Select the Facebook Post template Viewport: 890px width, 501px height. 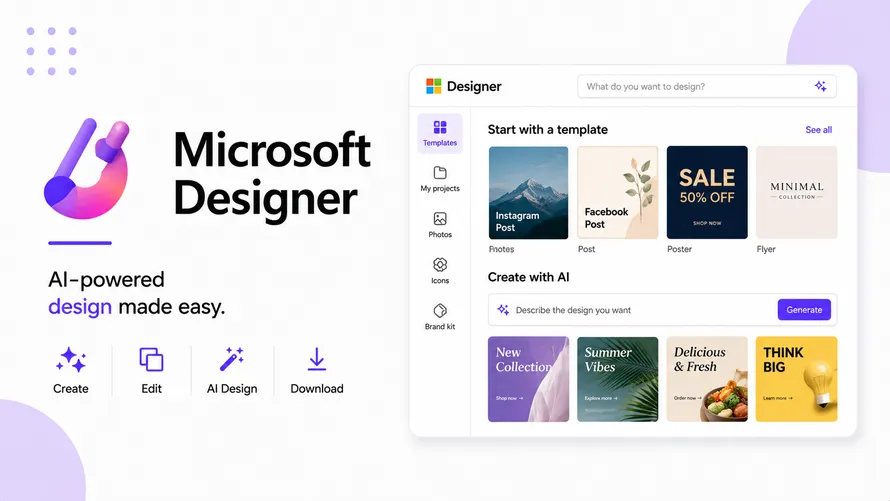pyautogui.click(x=618, y=193)
